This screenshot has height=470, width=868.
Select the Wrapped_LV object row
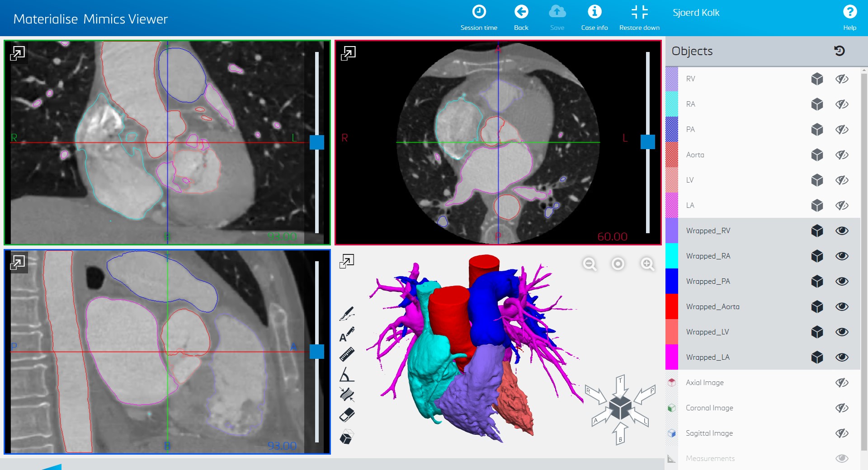[763, 332]
